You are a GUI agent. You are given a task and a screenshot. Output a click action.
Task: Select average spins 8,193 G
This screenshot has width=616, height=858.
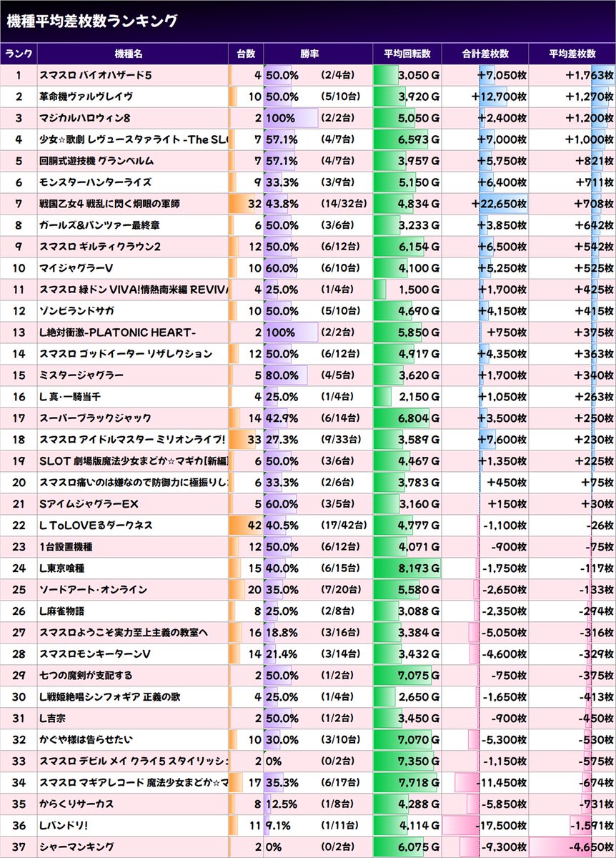(x=419, y=568)
